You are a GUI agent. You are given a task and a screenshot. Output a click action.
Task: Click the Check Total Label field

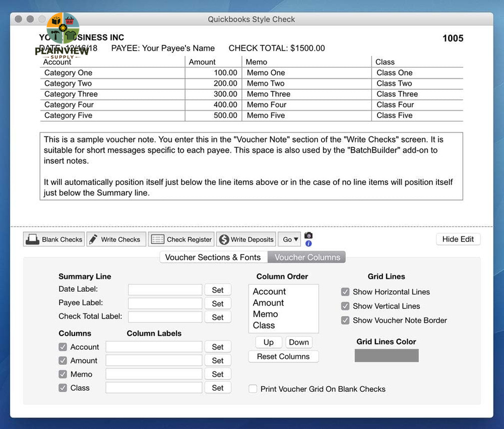tap(165, 317)
